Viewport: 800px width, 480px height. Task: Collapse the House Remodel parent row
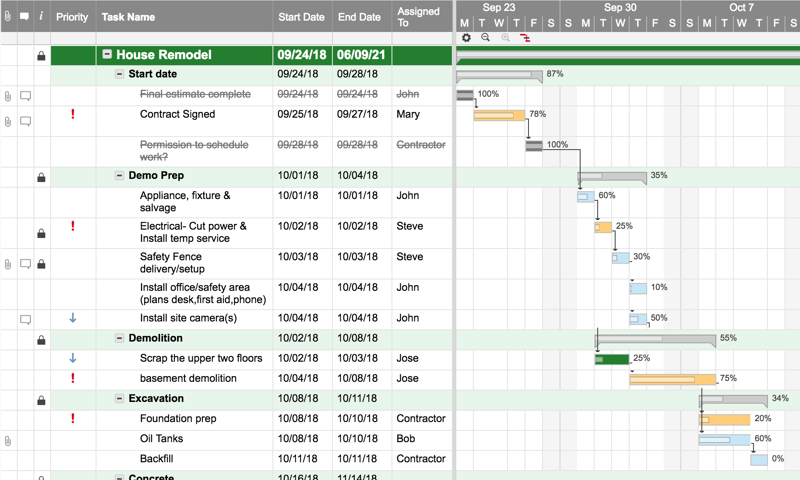point(107,56)
